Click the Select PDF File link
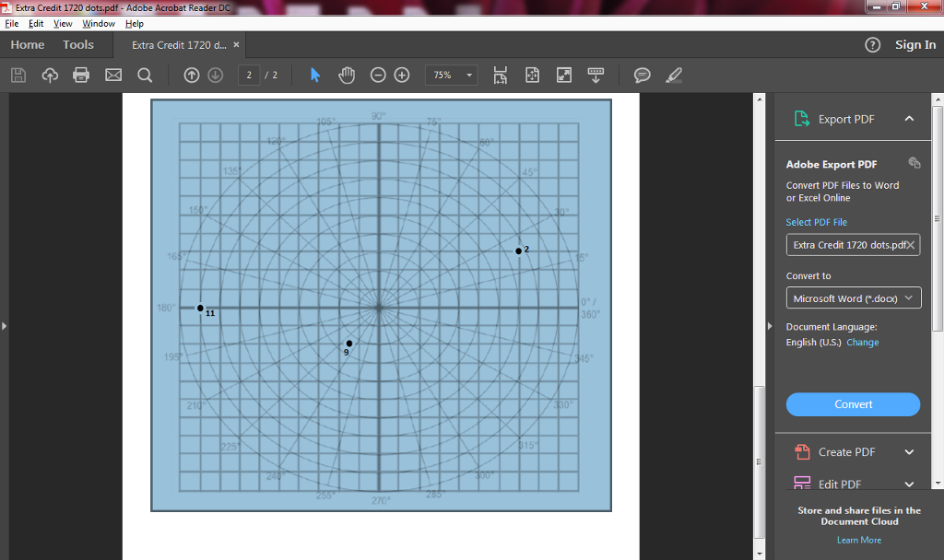The height and width of the screenshot is (560, 944). 817,222
